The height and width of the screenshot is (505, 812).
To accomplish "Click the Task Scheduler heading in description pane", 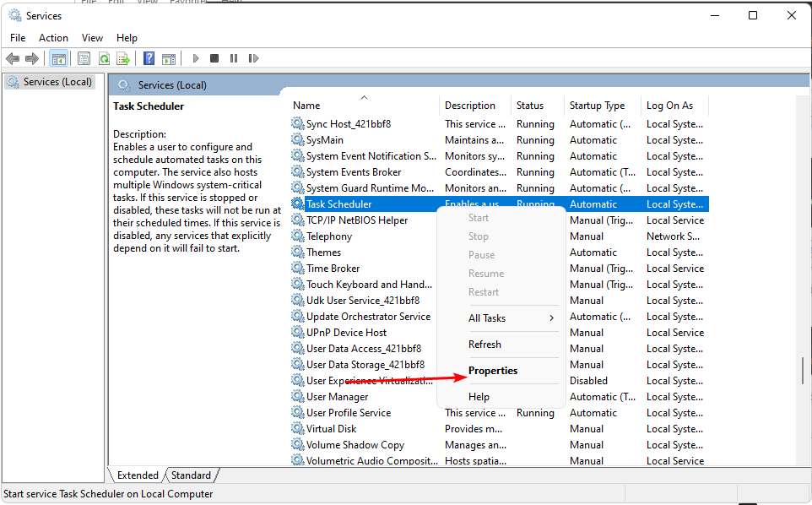I will tap(149, 106).
